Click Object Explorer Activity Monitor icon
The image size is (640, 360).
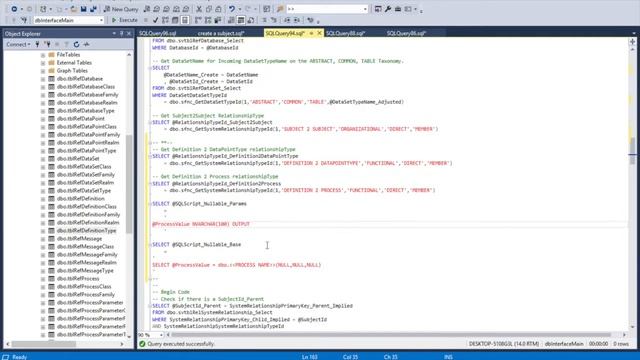click(x=86, y=44)
